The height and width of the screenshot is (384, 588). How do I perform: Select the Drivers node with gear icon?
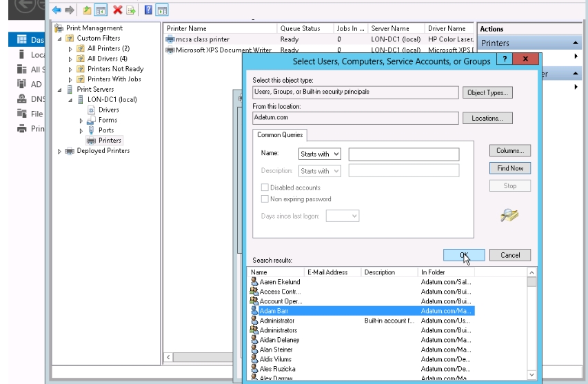(x=108, y=110)
